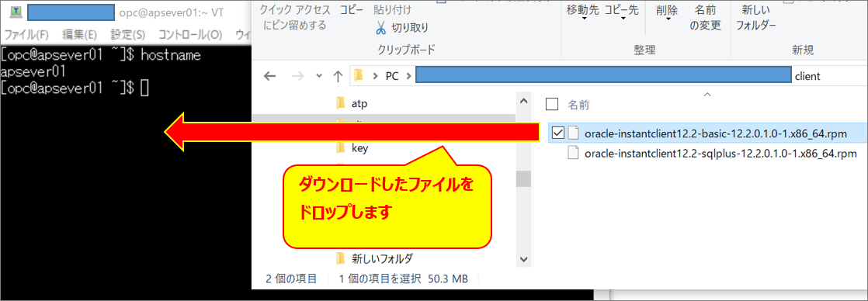Go back with the left arrow
This screenshot has width=868, height=301.
270,76
